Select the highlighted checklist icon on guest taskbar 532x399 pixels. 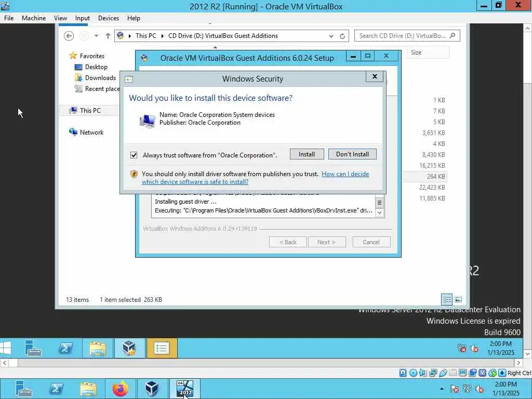[x=162, y=348]
